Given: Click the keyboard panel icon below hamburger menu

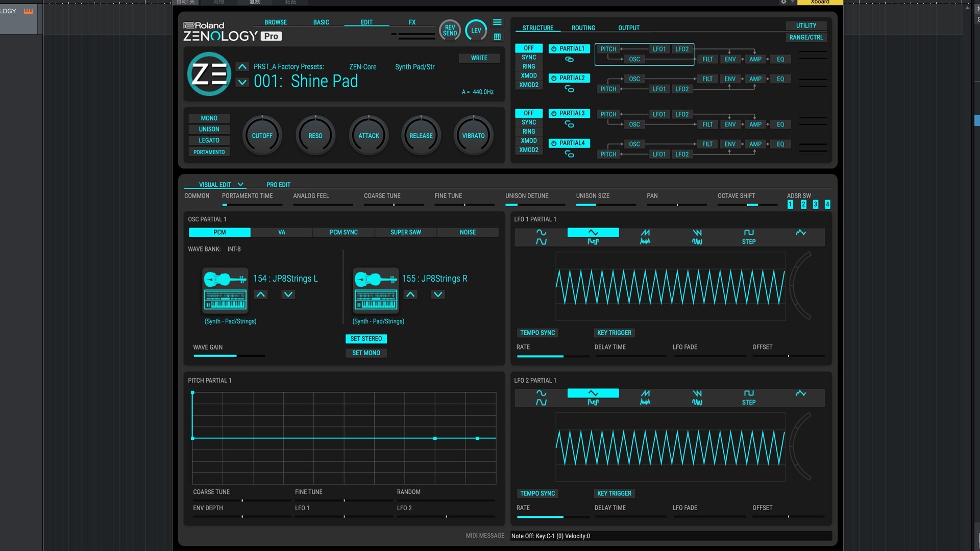Looking at the screenshot, I should coord(497,37).
